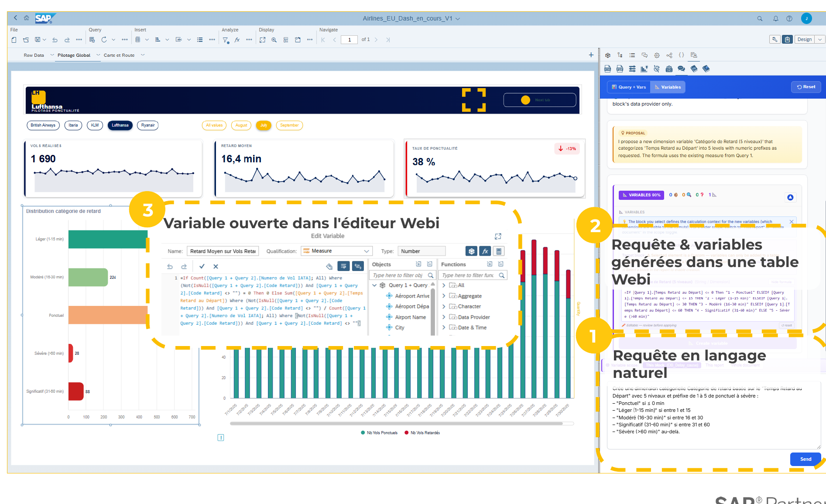Open the search icon in header
Image resolution: width=826 pixels, height=504 pixels.
760,18
